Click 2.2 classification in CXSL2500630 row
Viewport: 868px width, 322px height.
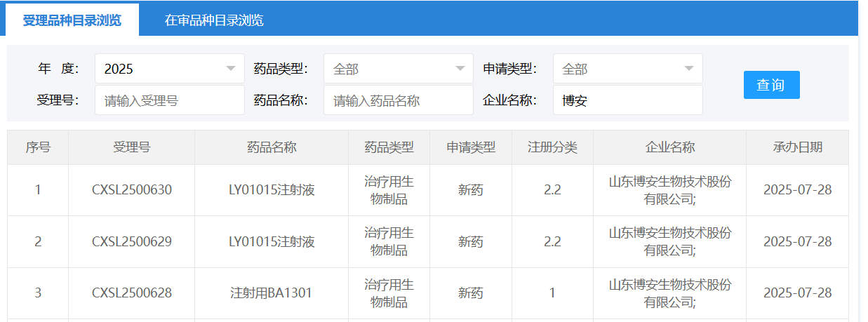(553, 190)
